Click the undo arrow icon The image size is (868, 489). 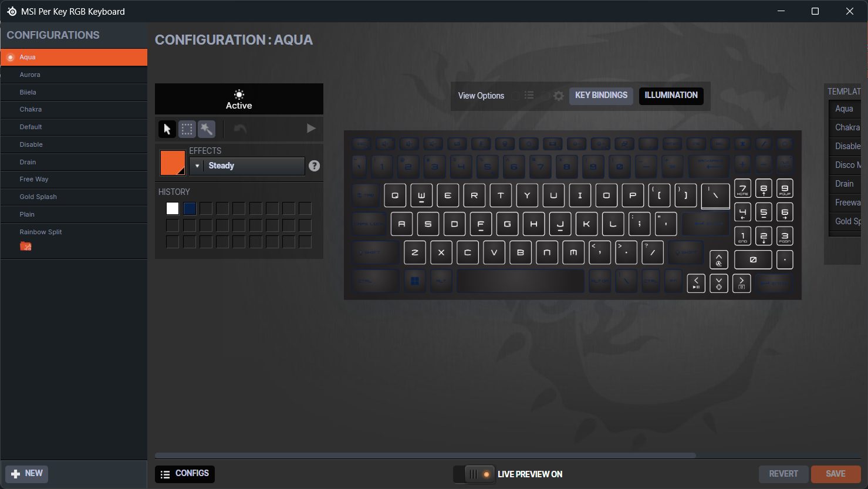coord(240,129)
